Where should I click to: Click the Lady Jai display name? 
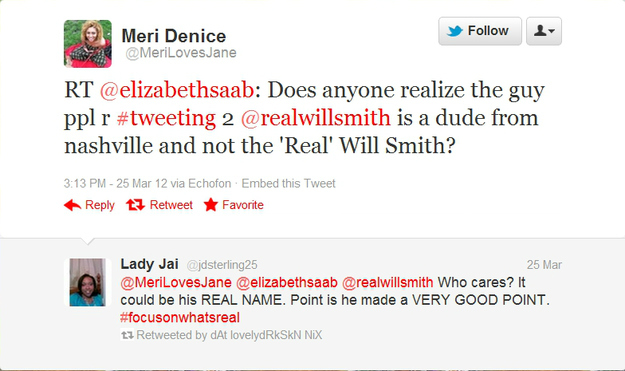[149, 264]
